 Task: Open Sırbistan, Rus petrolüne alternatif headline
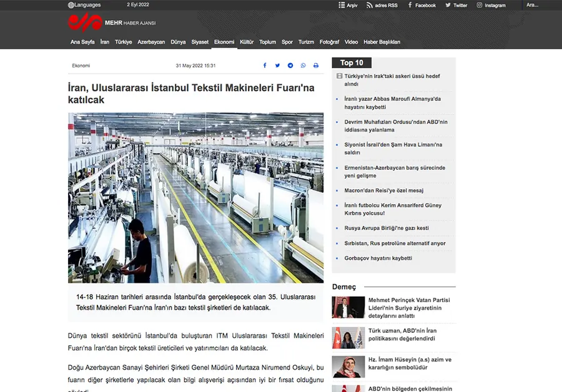click(x=395, y=243)
